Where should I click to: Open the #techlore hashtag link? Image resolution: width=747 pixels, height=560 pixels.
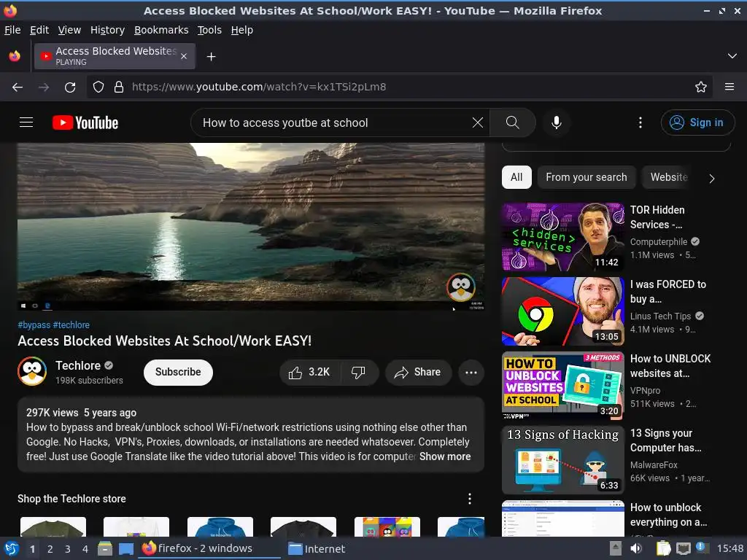point(71,324)
